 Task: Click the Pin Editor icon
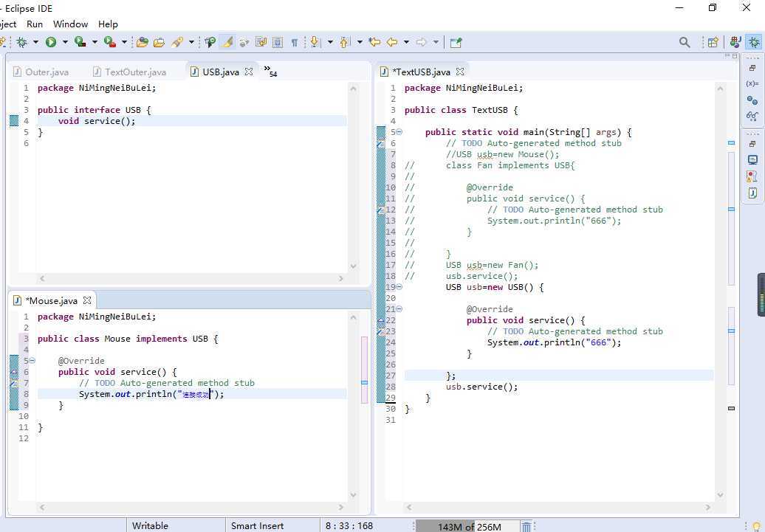click(456, 42)
